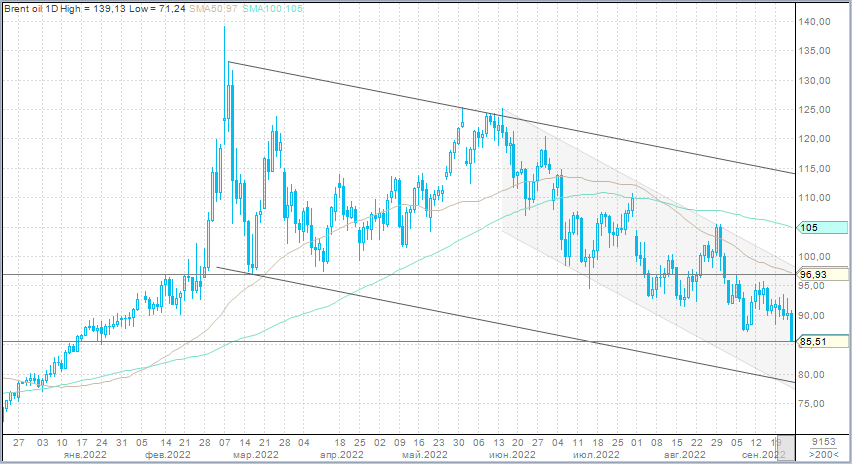Select the сен.2022 month label
Screen dimensions: 852x464
763,454
